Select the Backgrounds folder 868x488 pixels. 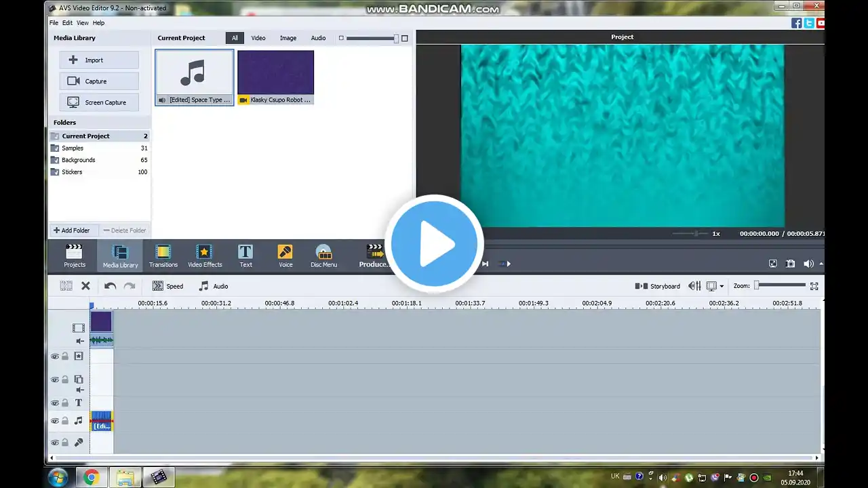click(x=79, y=160)
